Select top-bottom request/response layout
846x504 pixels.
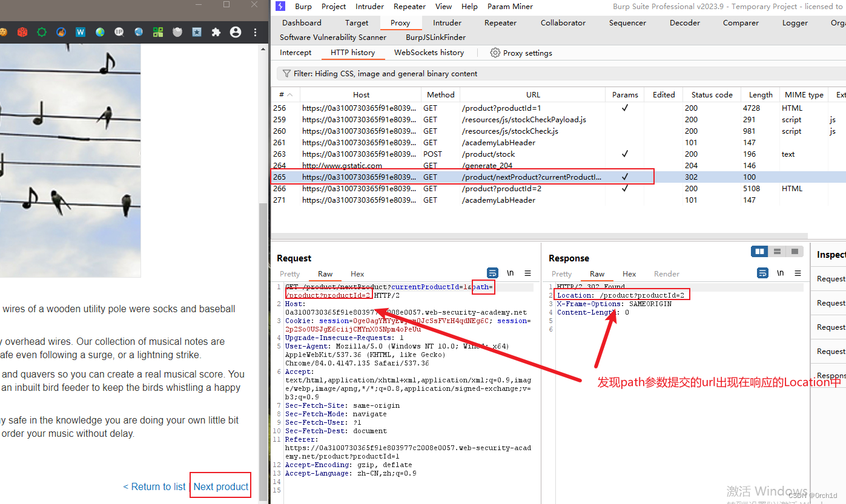(777, 251)
